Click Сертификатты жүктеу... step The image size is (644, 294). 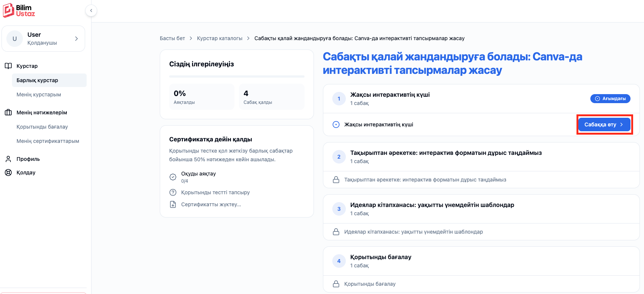pyautogui.click(x=211, y=204)
